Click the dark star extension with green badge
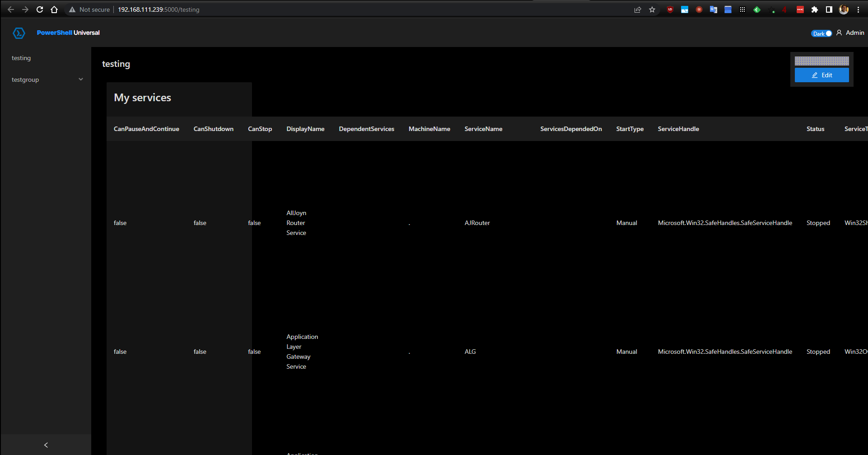 click(x=771, y=9)
